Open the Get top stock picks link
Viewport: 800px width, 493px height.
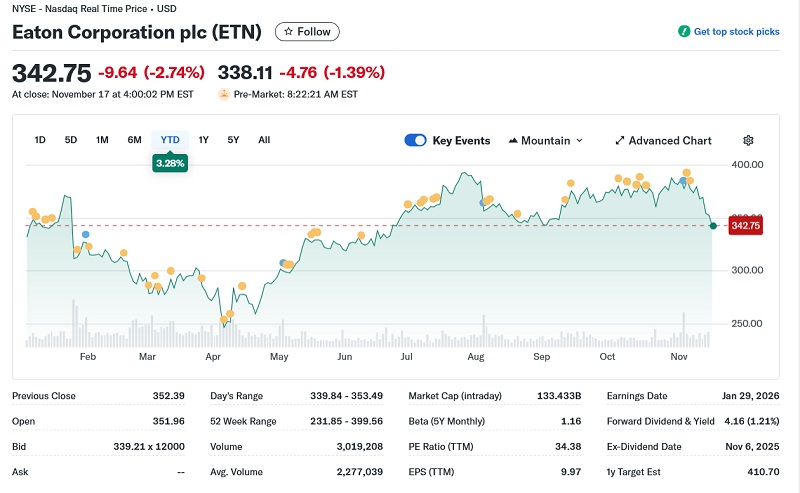tap(736, 32)
